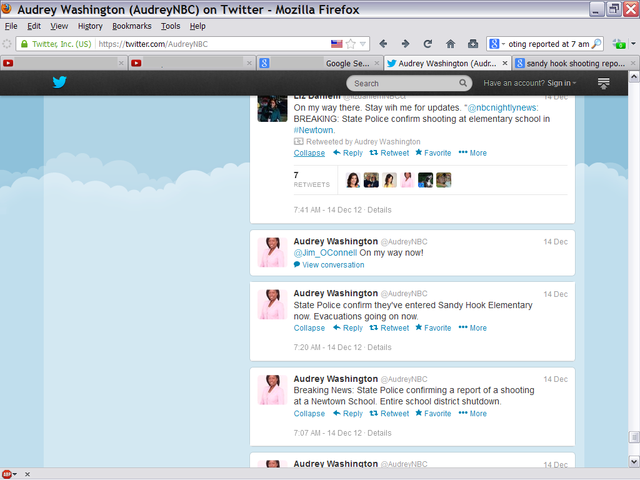This screenshot has width=640, height=480.
Task: Open the @Jim_OConnell mention link
Action: coord(325,253)
